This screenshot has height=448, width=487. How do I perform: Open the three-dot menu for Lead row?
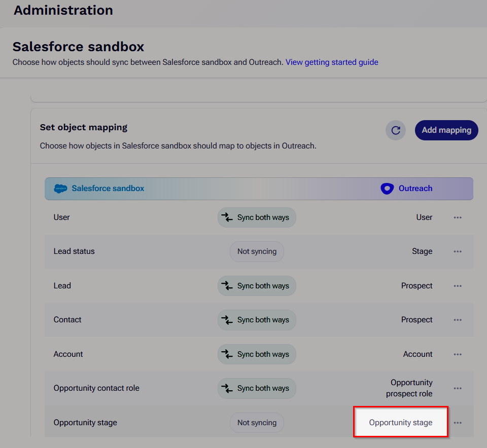[458, 286]
